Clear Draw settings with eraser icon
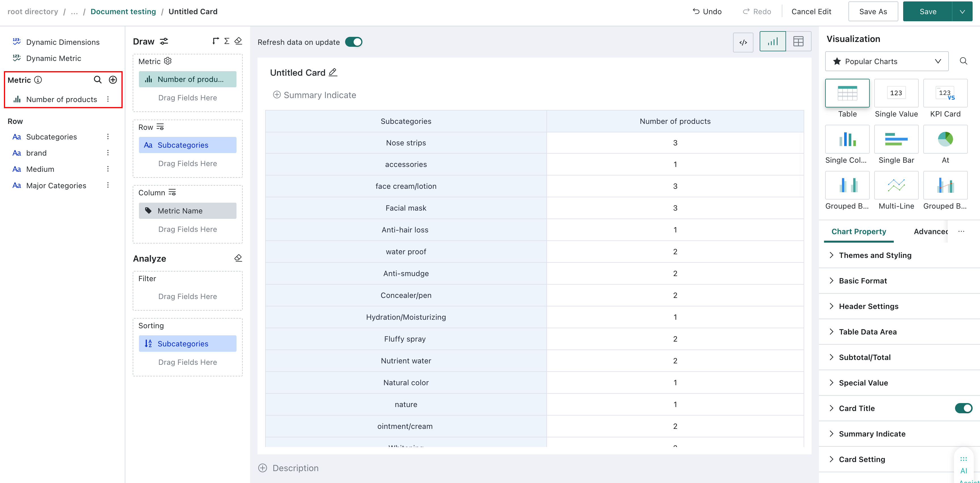The image size is (980, 483). tap(238, 41)
